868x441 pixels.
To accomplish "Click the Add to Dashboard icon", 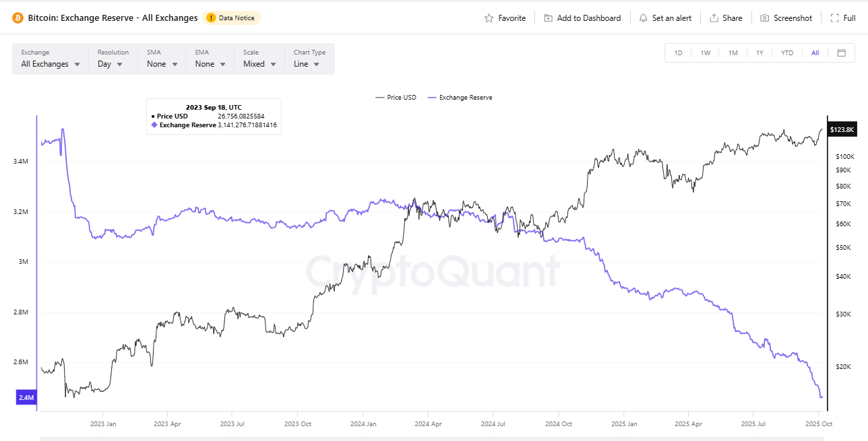I will click(x=549, y=18).
